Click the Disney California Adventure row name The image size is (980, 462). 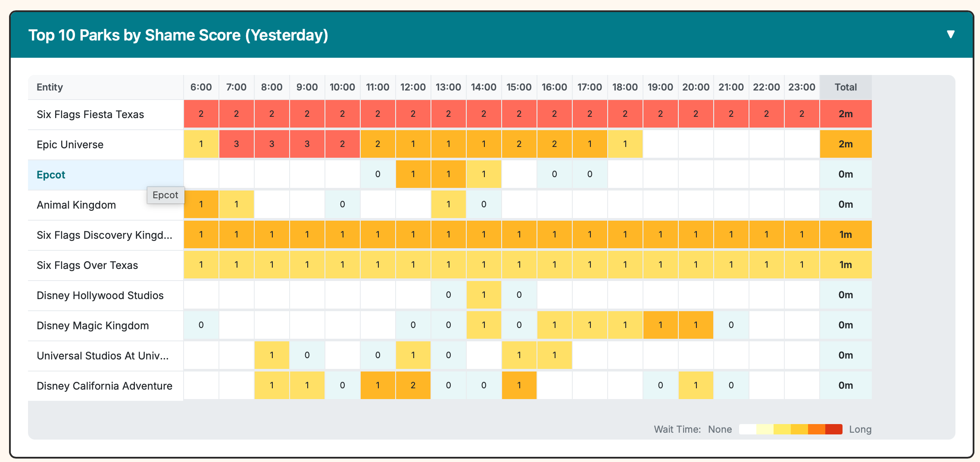(x=104, y=386)
